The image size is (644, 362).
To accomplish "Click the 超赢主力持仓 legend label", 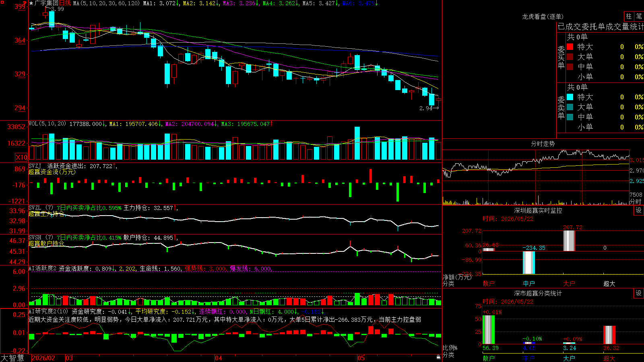I will (46, 214).
